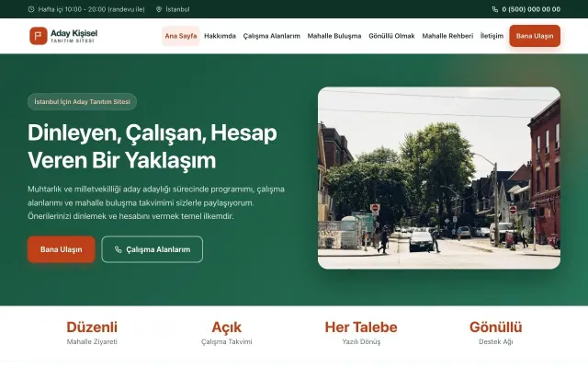Open the Ana Sayfa menu item

pyautogui.click(x=181, y=36)
